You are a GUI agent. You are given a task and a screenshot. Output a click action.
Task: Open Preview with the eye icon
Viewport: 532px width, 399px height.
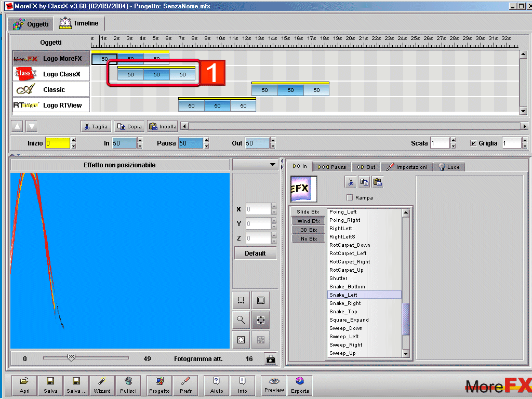pos(274,385)
